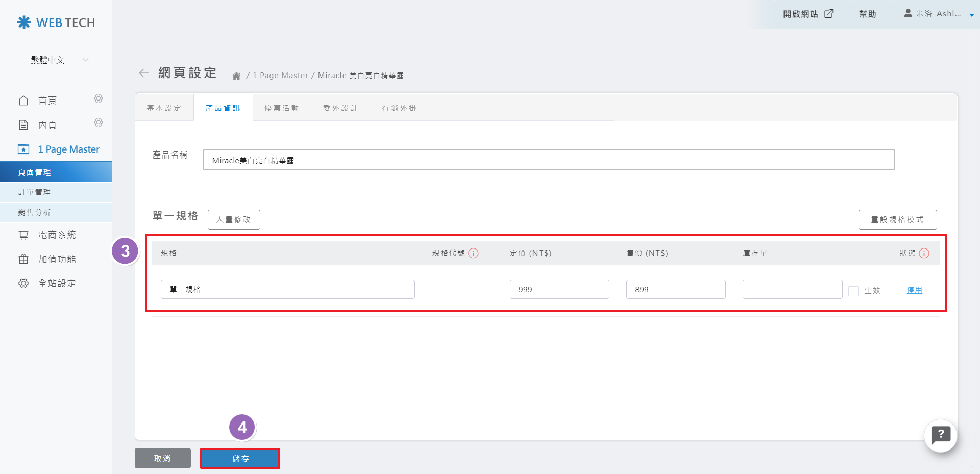
Task: Click the WEB TECH logo
Action: pos(56,22)
